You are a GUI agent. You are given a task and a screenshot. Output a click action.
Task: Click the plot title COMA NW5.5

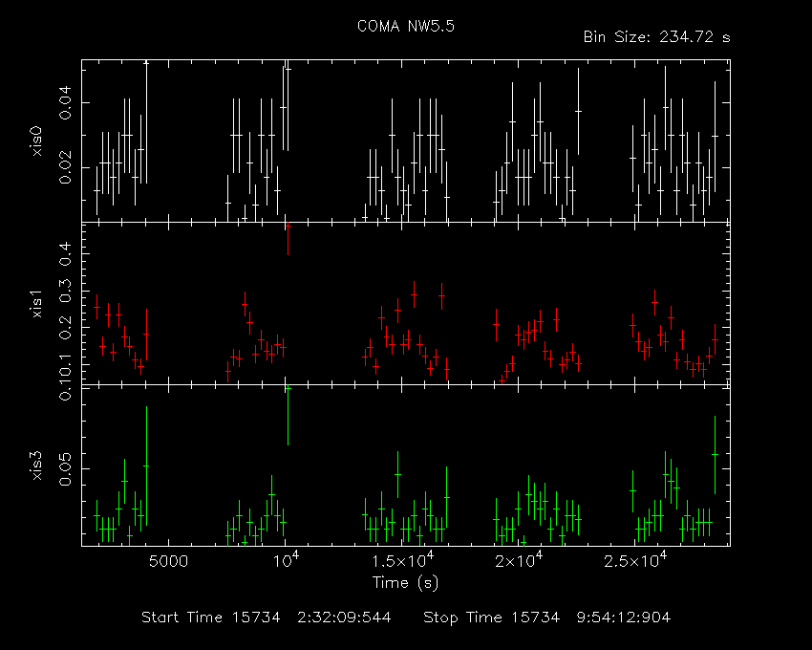405,27
